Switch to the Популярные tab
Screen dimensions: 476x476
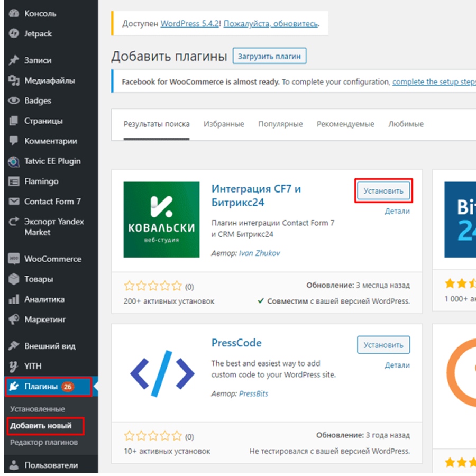coord(280,124)
